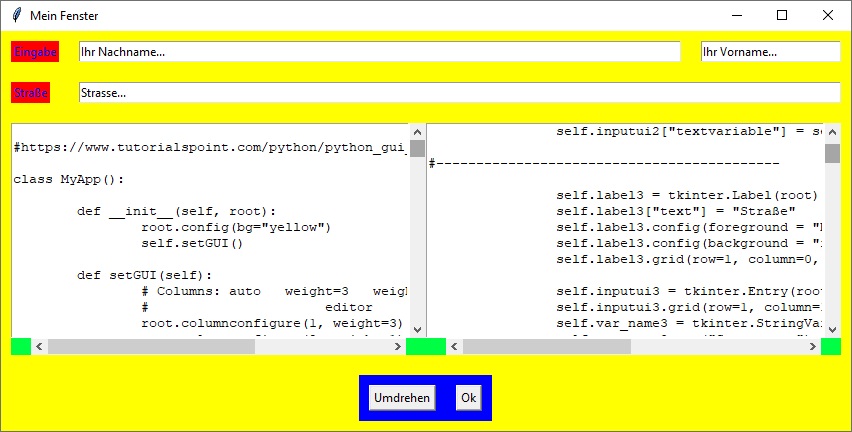
Task: Click the Tk feather icon in title bar
Action: coord(15,15)
